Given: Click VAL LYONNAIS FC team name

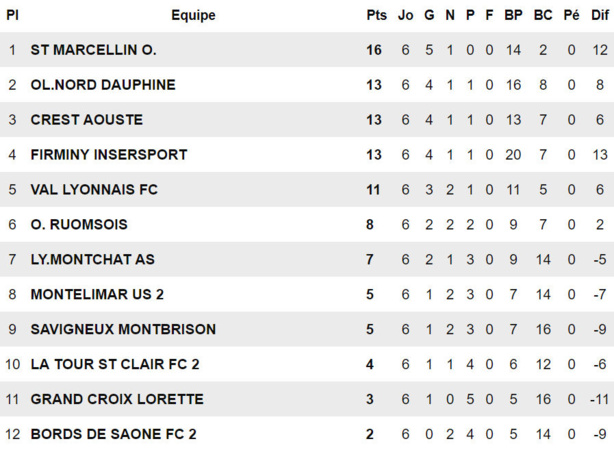Looking at the screenshot, I should (94, 190).
